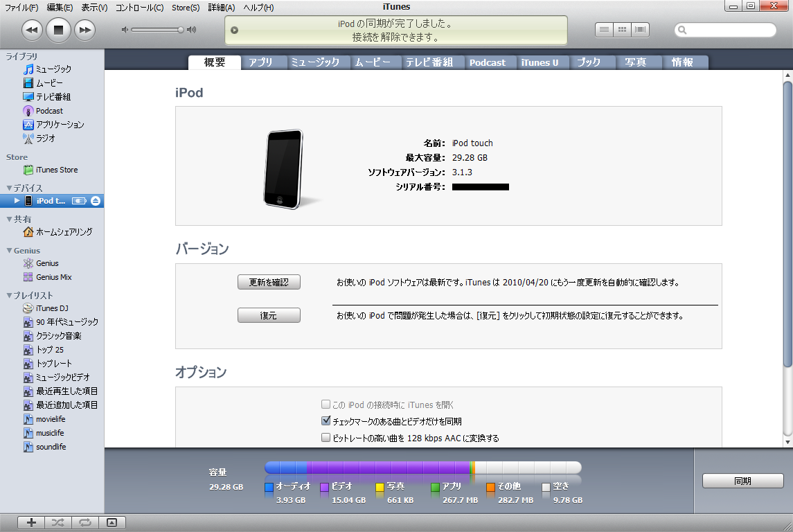Expand the iPod touch device entry
The image size is (793, 532).
pyautogui.click(x=17, y=201)
